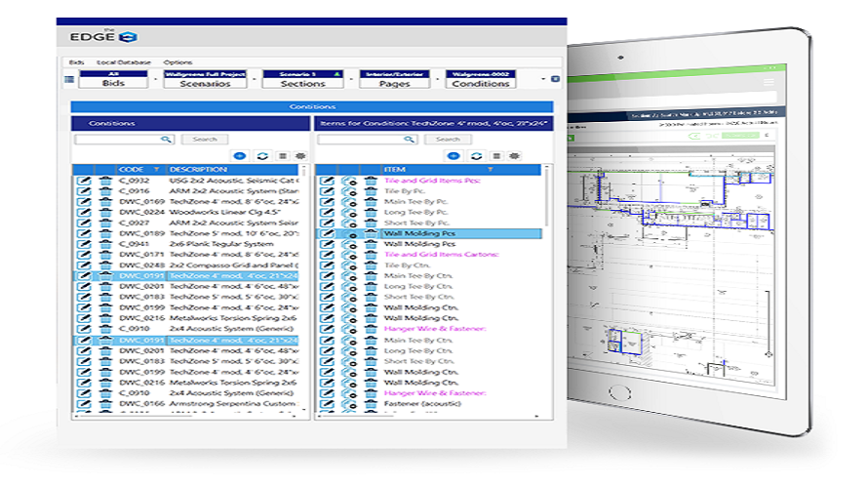Delete condition DWC_0169
Screen dimensions: 868x488
(105, 202)
